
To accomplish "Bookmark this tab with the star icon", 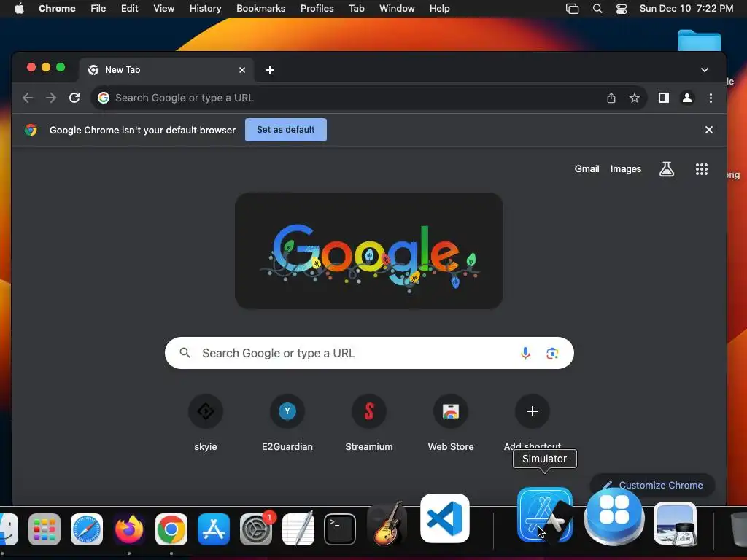I will click(x=635, y=98).
